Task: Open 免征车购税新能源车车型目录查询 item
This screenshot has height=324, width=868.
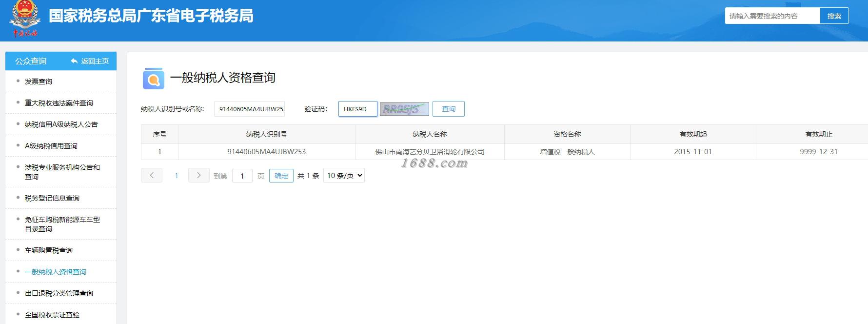Action: [62, 224]
